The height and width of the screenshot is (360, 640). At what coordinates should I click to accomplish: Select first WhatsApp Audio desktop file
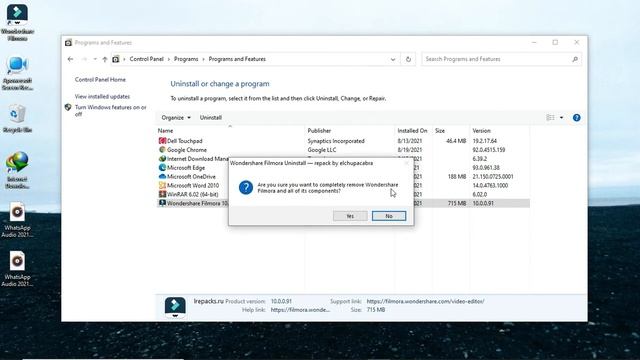click(17, 220)
